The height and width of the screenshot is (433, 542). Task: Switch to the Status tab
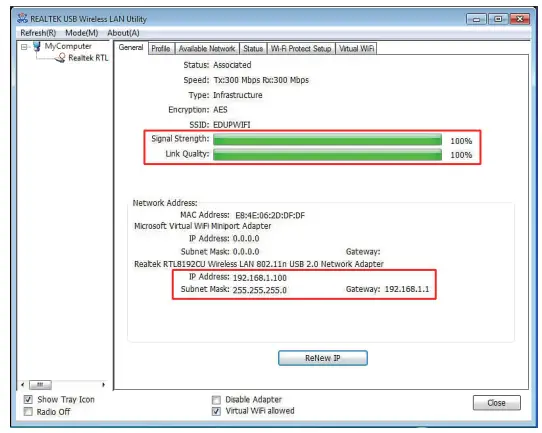point(253,49)
